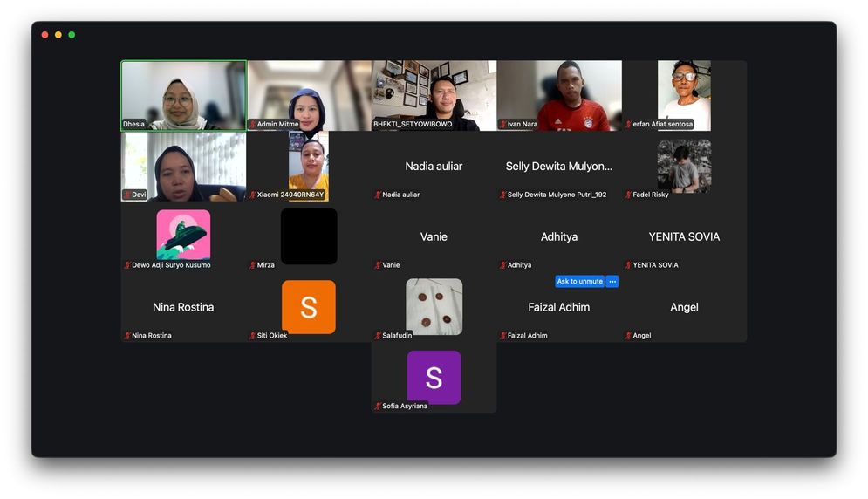868x499 pixels.
Task: Select Dhesia's active speaker video tile
Action: 183,95
